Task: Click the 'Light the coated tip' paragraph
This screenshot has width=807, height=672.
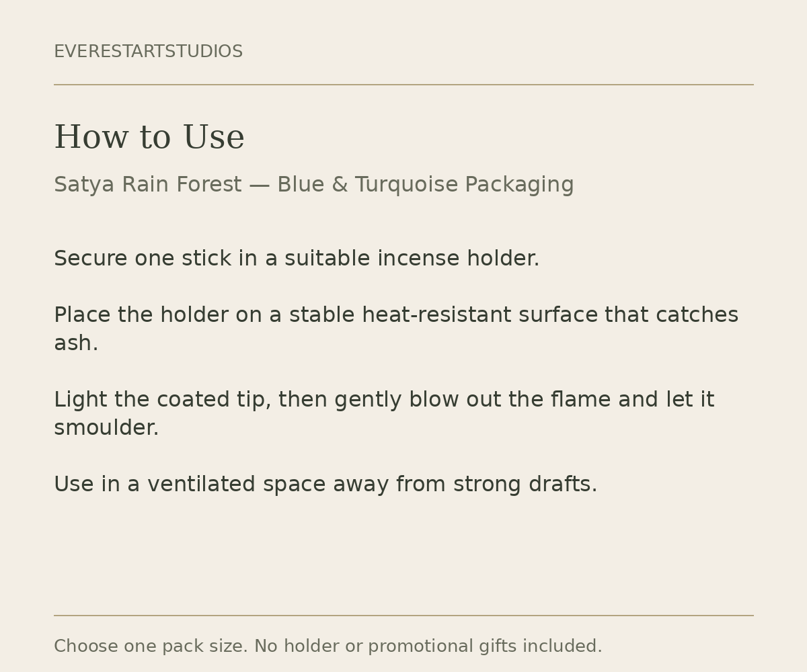Action: coord(384,414)
